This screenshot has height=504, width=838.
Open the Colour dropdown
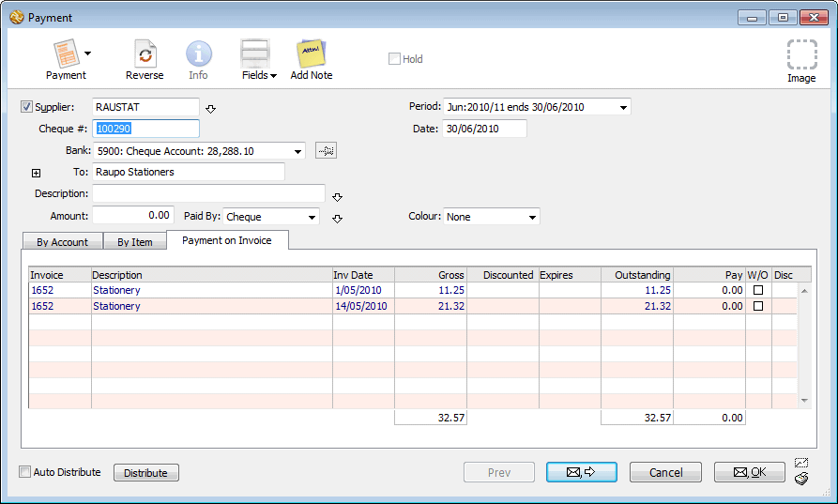pos(533,217)
